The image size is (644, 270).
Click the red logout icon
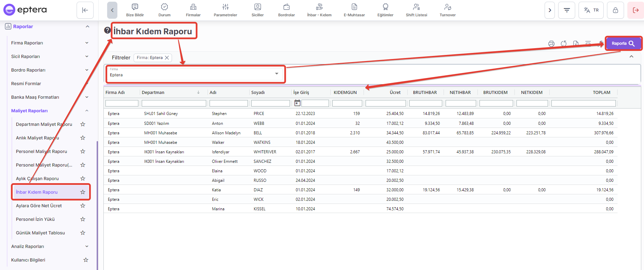[636, 10]
